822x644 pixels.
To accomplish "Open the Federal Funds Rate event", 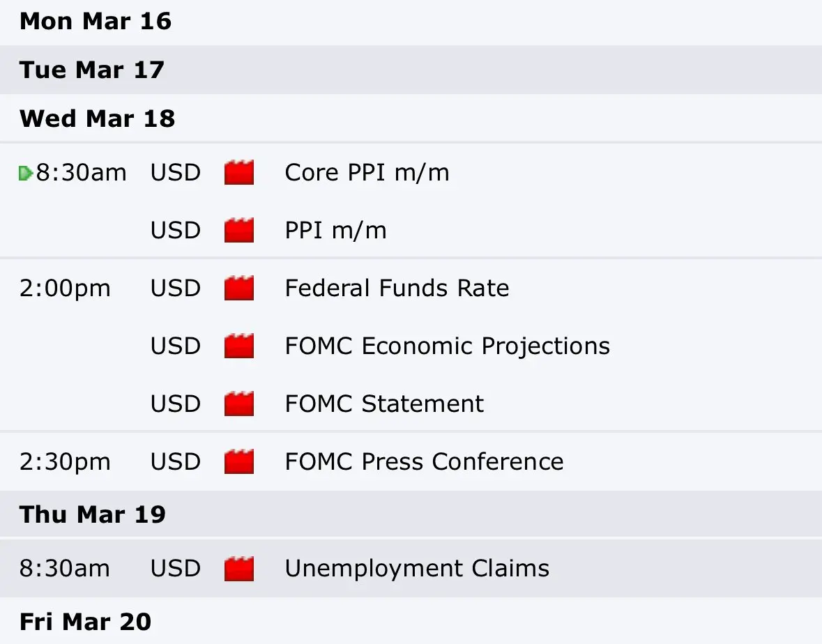I will (397, 289).
